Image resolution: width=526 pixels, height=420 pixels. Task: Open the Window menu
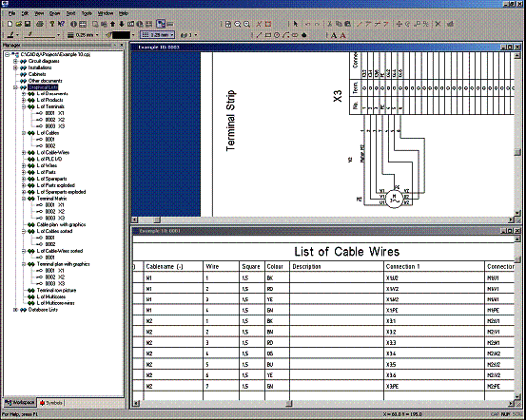[x=106, y=13]
